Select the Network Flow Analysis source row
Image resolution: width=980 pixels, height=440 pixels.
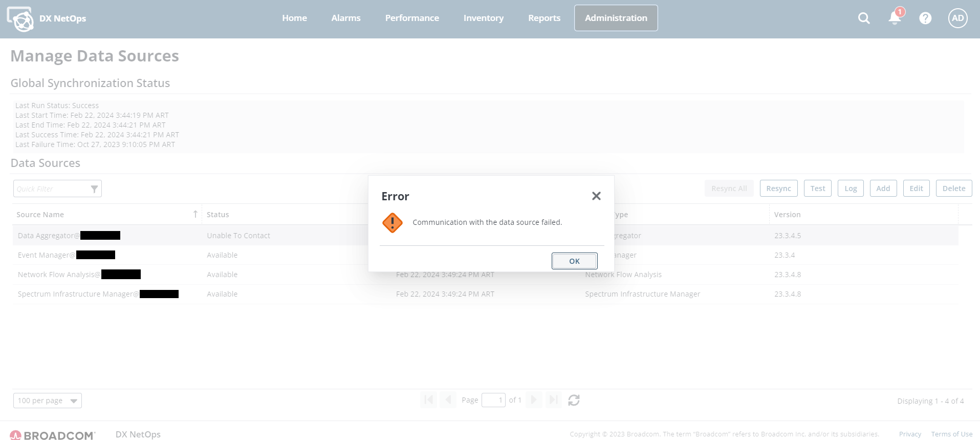485,275
